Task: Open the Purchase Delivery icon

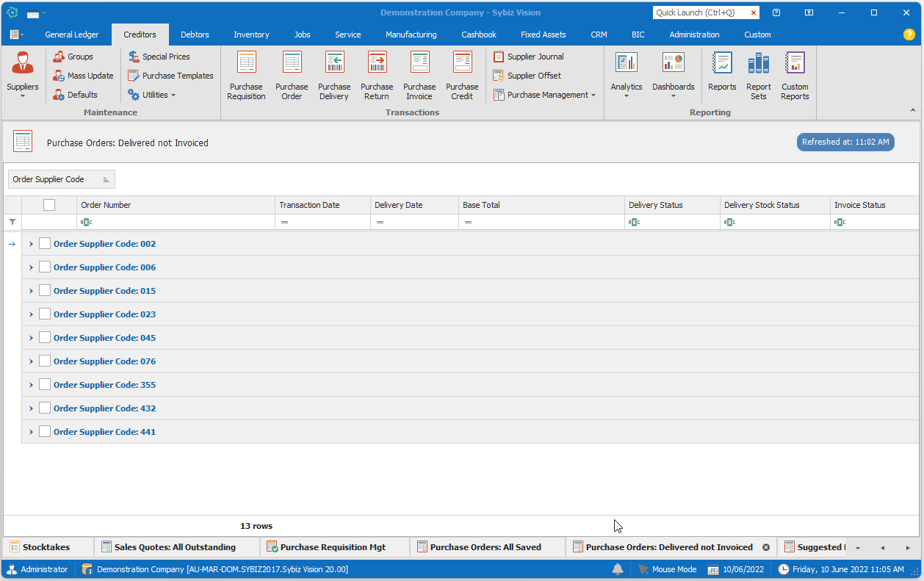Action: pyautogui.click(x=334, y=75)
